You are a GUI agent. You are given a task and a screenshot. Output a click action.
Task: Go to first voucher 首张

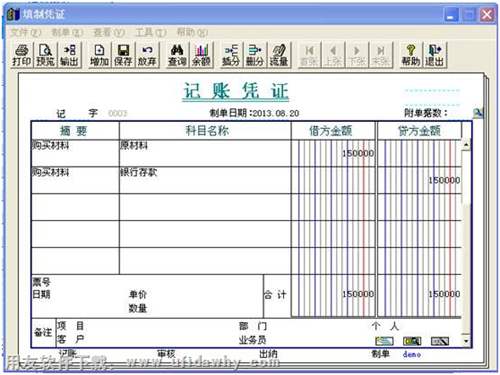pyautogui.click(x=309, y=55)
